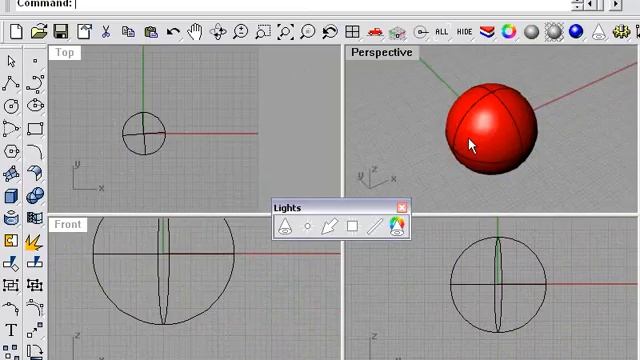Pick the Zoom Window tool
Screen dimensions: 640x360
click(263, 31)
